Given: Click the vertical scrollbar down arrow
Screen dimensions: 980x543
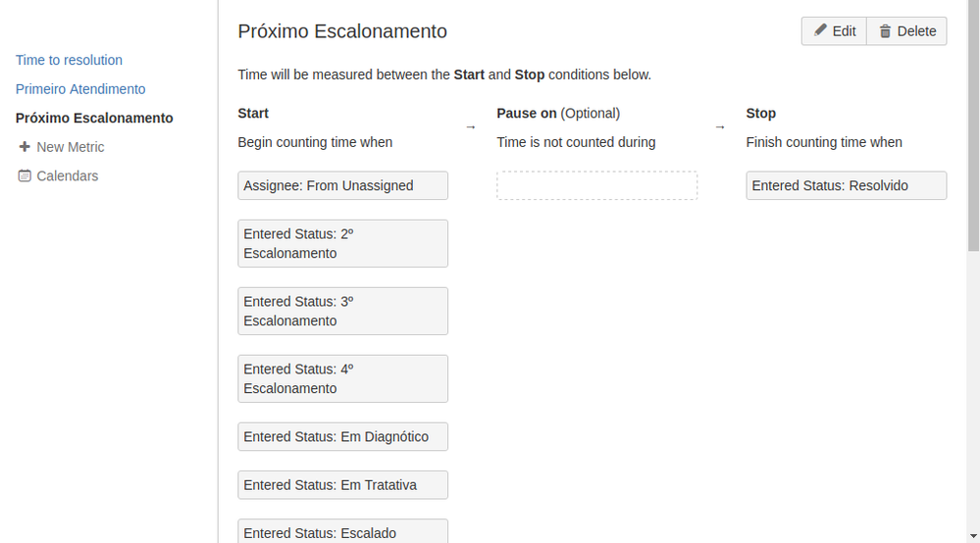Looking at the screenshot, I should [x=973, y=536].
